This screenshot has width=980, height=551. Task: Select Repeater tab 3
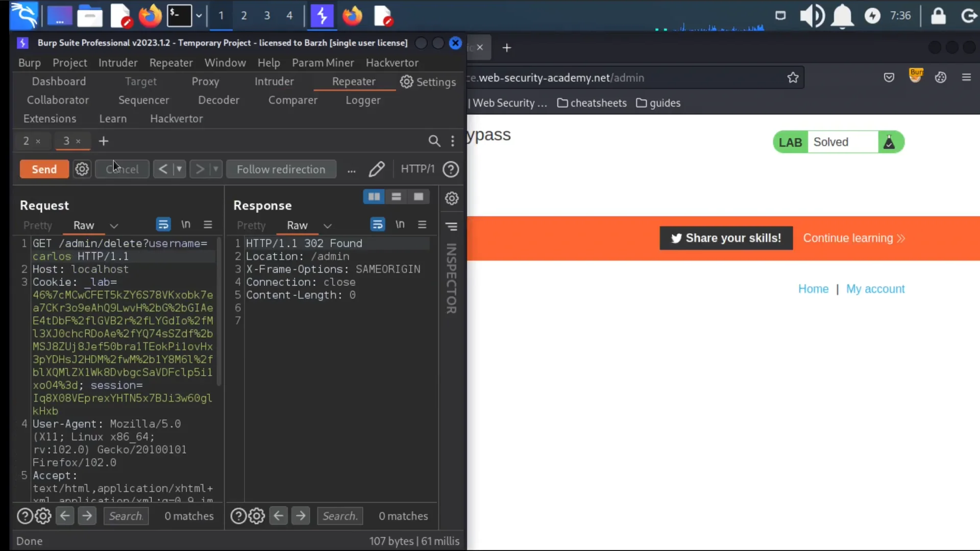[66, 141]
